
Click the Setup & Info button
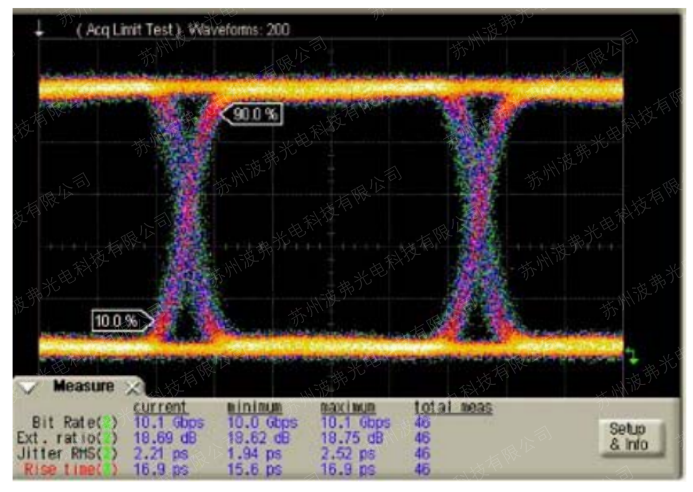click(x=627, y=435)
